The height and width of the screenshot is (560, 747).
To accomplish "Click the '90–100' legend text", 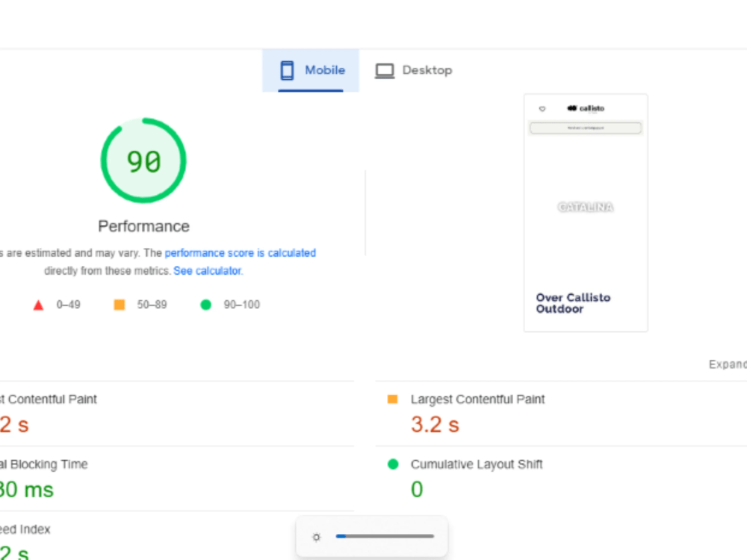I will point(241,305).
